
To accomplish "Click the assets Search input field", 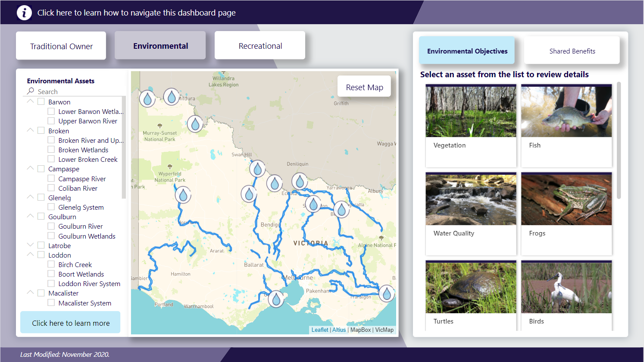I will 74,91.
